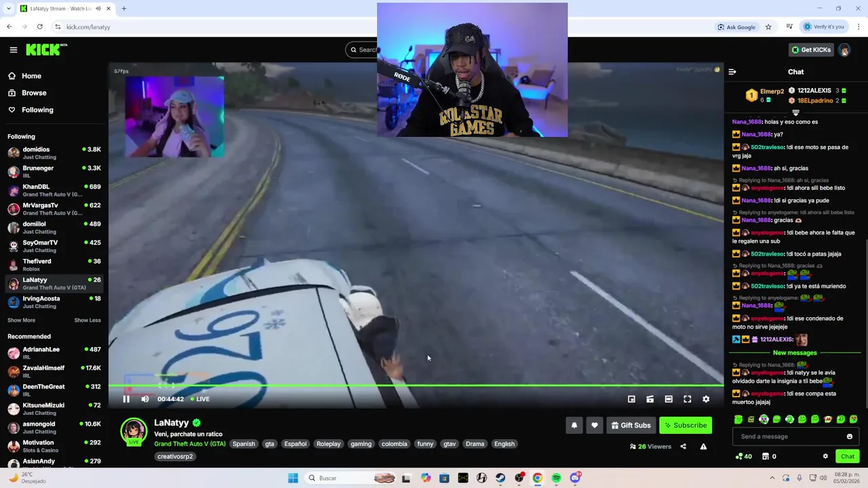This screenshot has width=868, height=488.
Task: Collapse list with Show Less
Action: (x=87, y=320)
